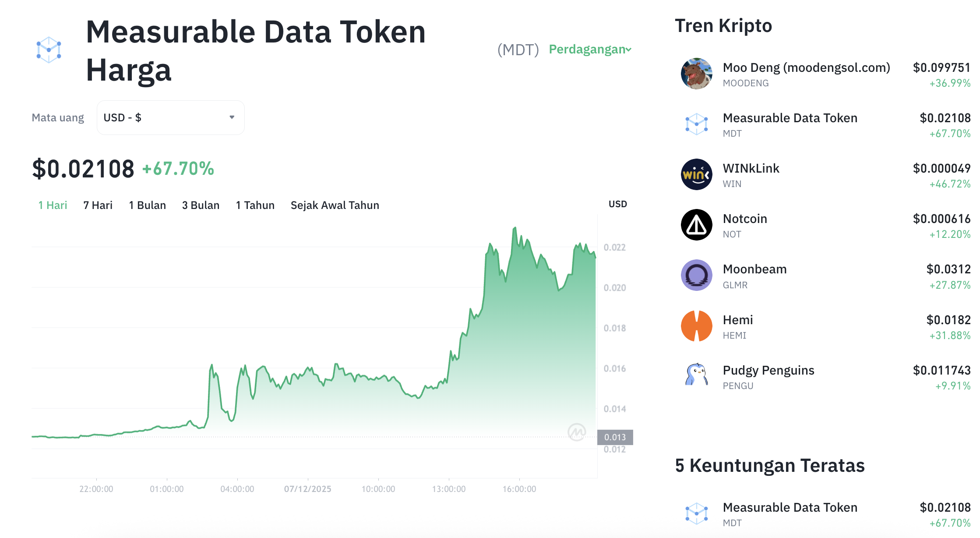Select the WINkLink coin icon
The width and height of the screenshot is (980, 538).
(696, 174)
